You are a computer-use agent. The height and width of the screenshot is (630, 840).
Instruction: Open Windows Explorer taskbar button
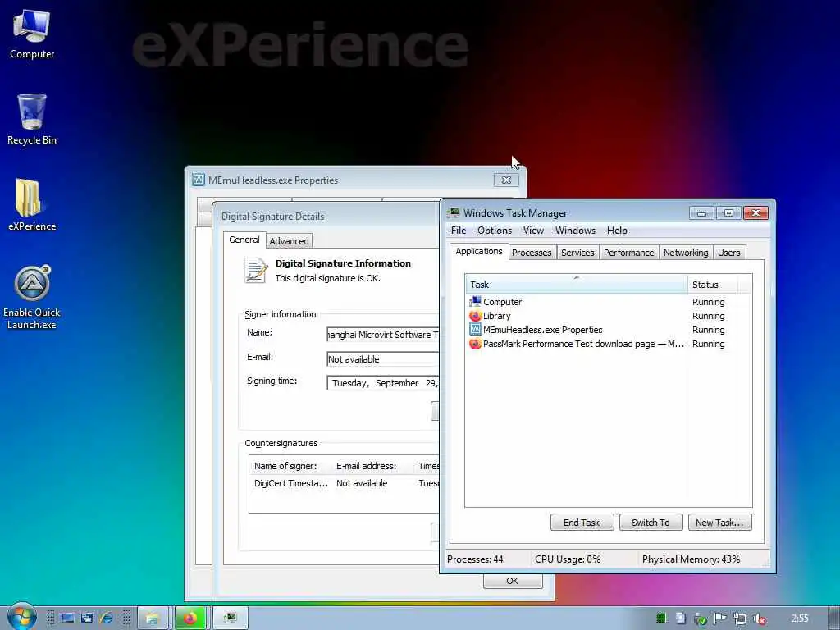153,619
